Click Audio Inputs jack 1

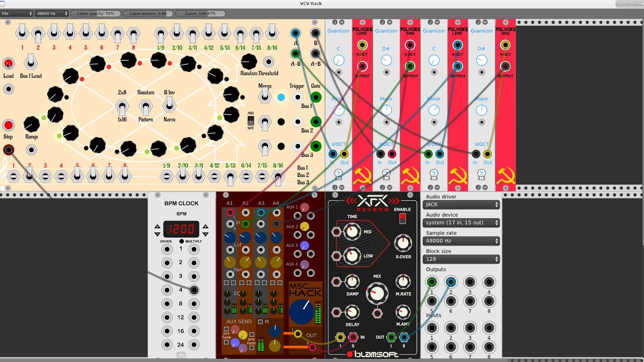(432, 328)
